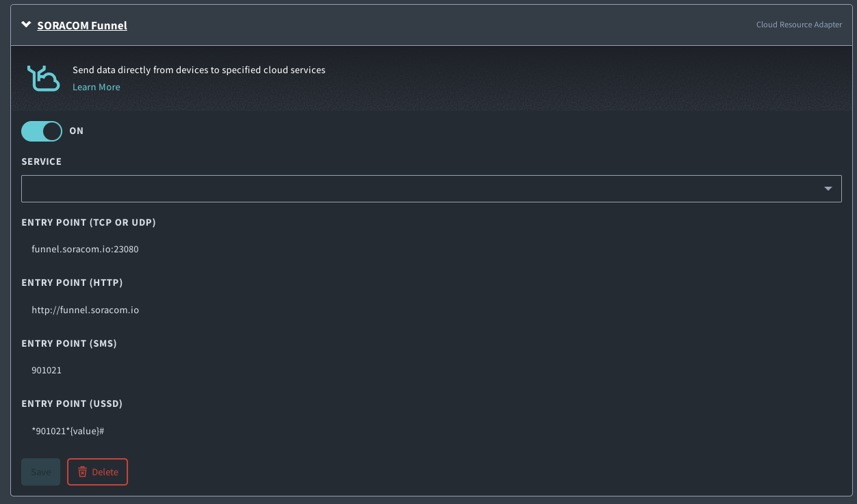Click the funnel.soracom.io:23080 entry point value

[x=85, y=250]
